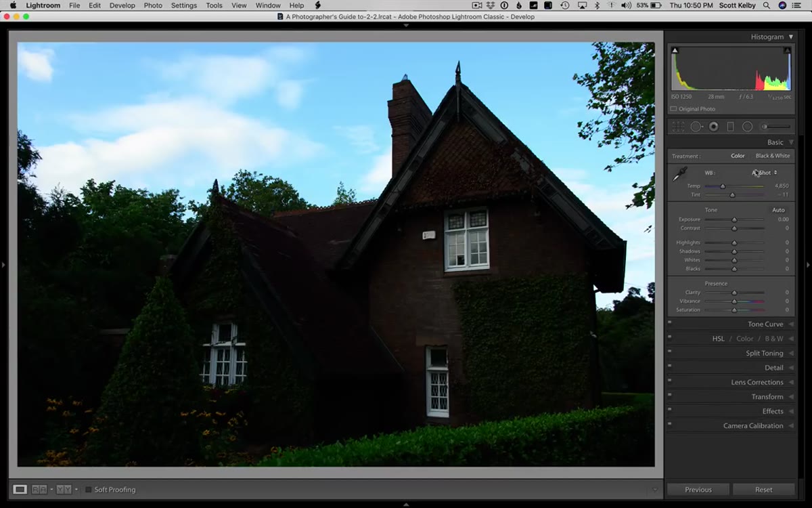Toggle the Detail panel switch
This screenshot has width=812, height=508.
click(669, 366)
